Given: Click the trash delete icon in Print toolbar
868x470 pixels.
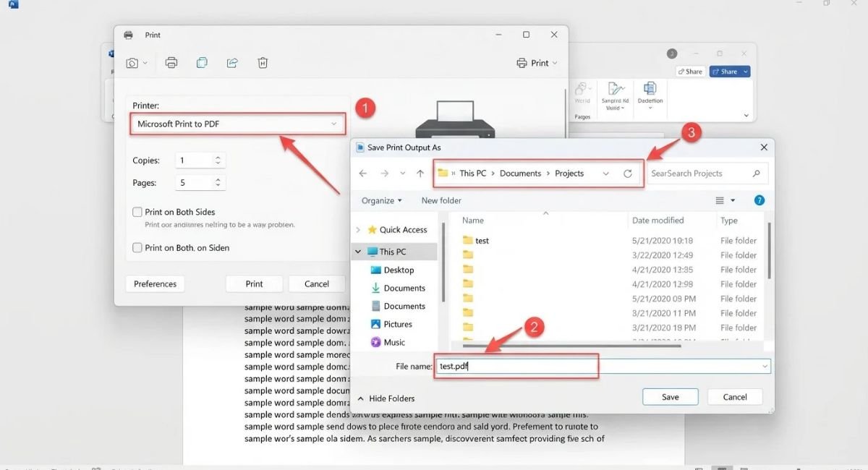Looking at the screenshot, I should tap(263, 63).
